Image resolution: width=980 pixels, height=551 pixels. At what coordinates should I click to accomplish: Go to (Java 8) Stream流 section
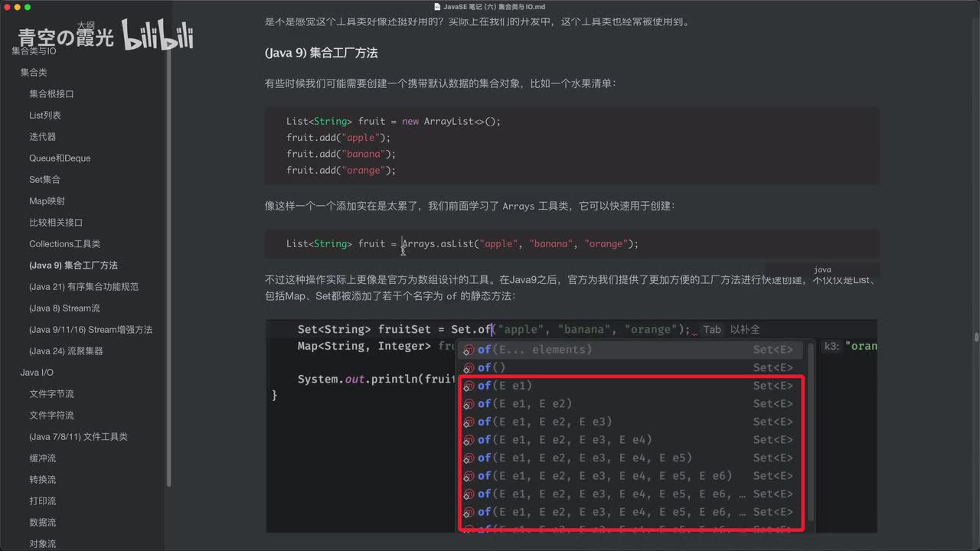[x=64, y=308]
